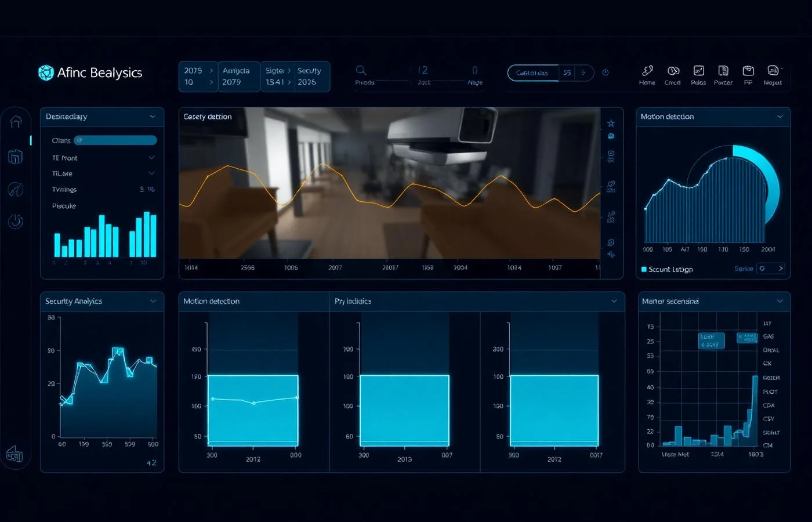
Task: Open the Home toolbar icon
Action: point(647,71)
